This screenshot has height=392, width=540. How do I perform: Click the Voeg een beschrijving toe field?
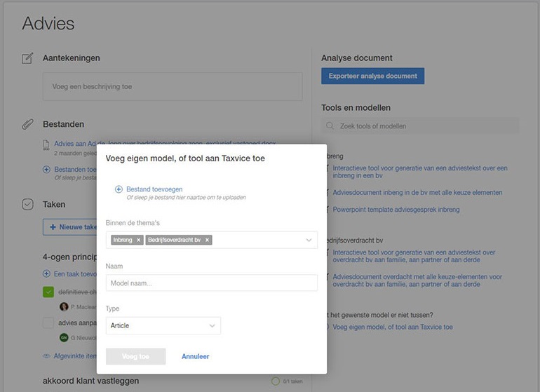[x=173, y=86]
